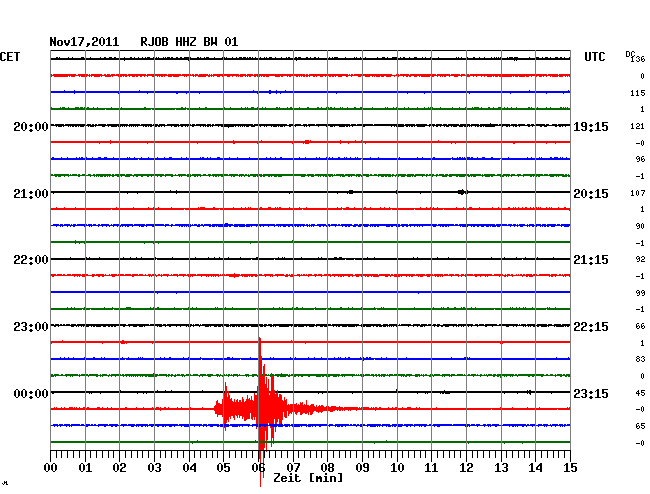Click the 14 minute axis label
Viewport: 650px width, 494px height.
pos(535,468)
